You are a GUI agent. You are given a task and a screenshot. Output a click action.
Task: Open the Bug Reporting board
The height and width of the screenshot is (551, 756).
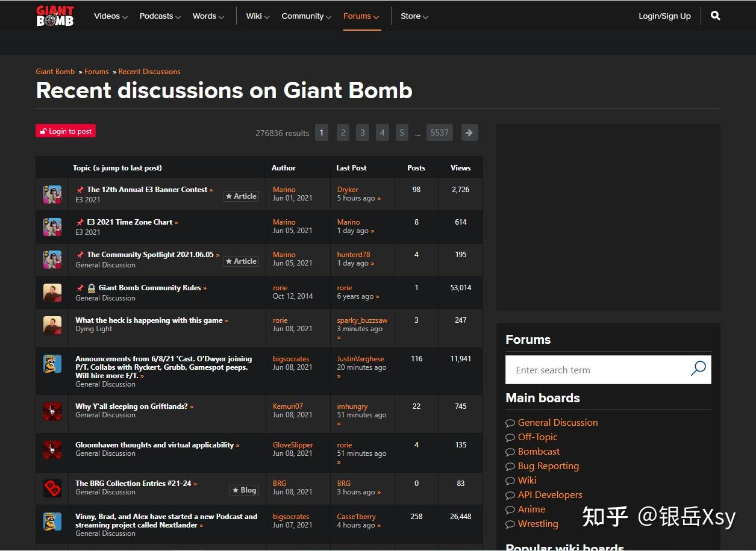(x=548, y=466)
